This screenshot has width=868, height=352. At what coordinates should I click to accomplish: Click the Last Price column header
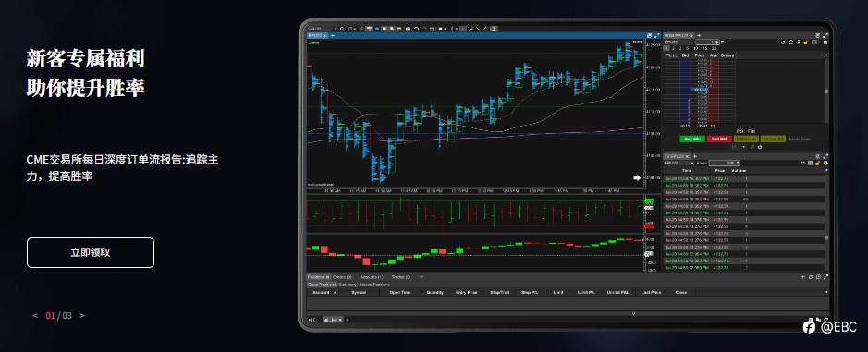[652, 292]
